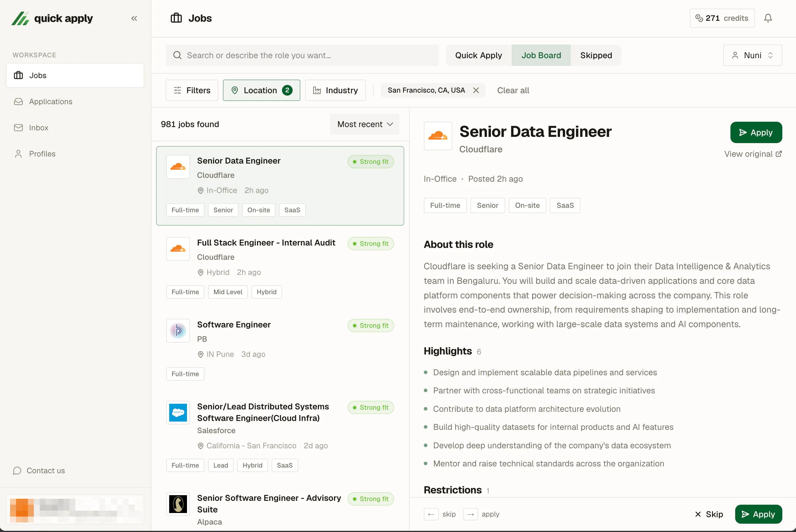Click the Alpaca company logo
This screenshot has width=796, height=532.
click(178, 504)
